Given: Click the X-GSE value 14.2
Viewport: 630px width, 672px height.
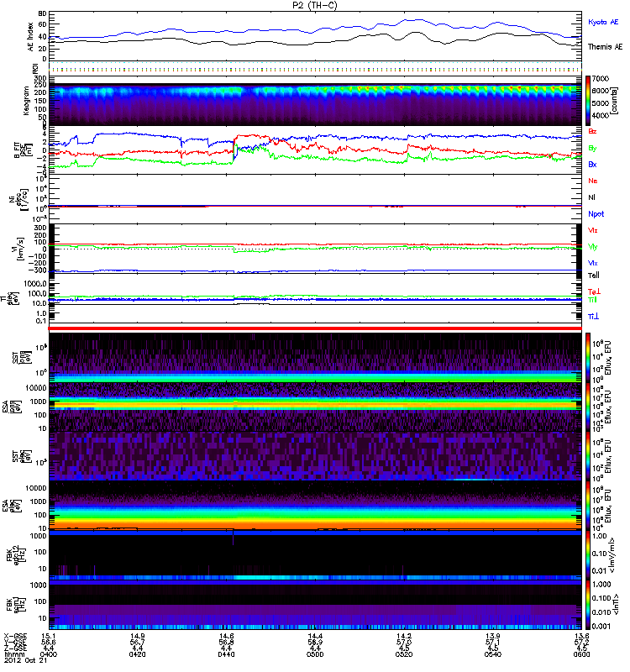Looking at the screenshot, I should tap(404, 636).
